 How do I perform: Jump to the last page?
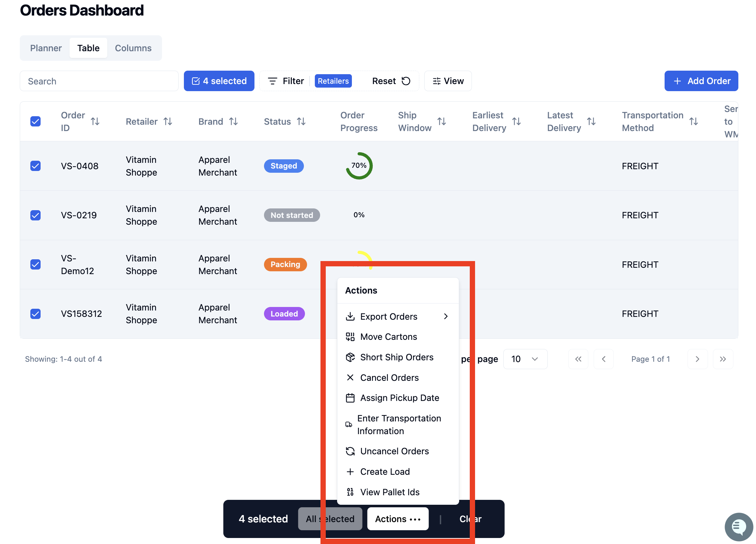pyautogui.click(x=723, y=359)
